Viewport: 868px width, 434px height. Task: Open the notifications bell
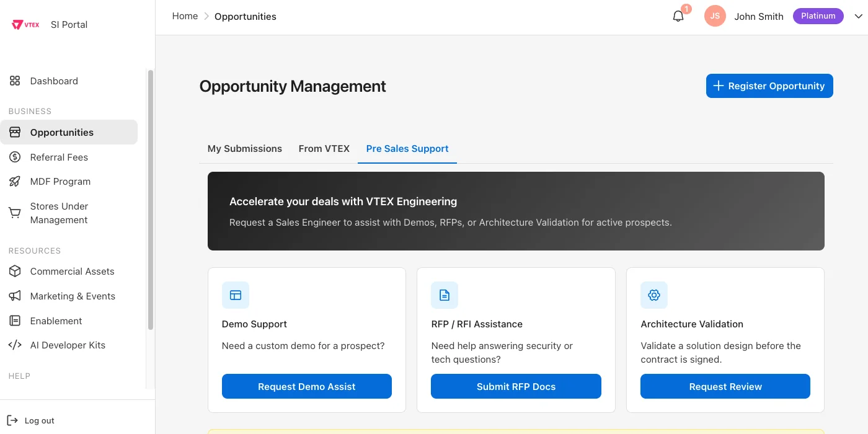click(678, 16)
